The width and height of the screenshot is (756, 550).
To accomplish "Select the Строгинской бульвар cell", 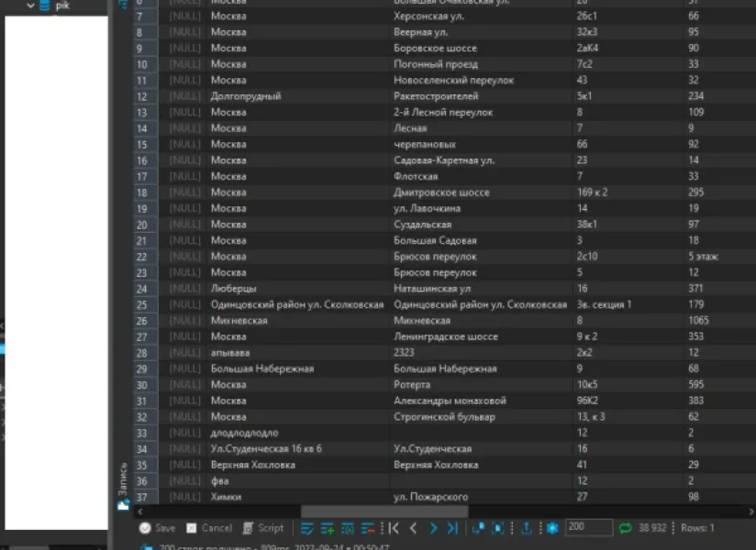I will [481, 417].
